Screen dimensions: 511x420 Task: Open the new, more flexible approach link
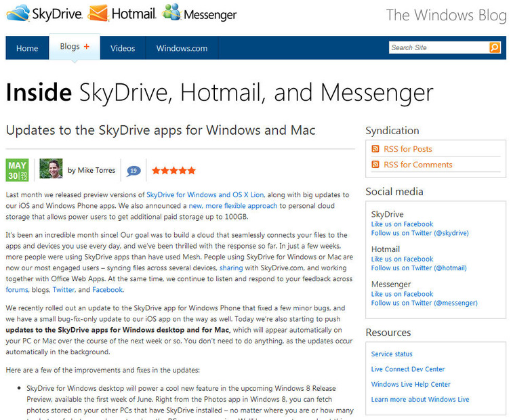click(233, 206)
